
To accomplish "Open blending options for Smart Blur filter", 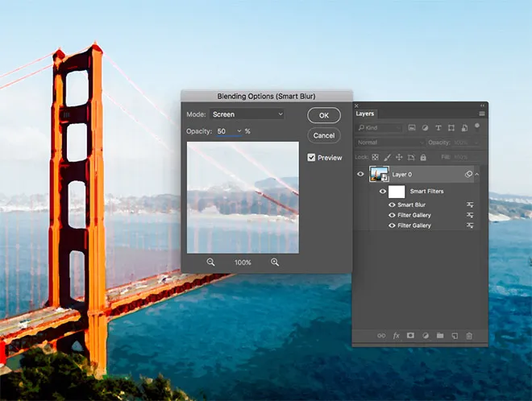I will pyautogui.click(x=469, y=205).
